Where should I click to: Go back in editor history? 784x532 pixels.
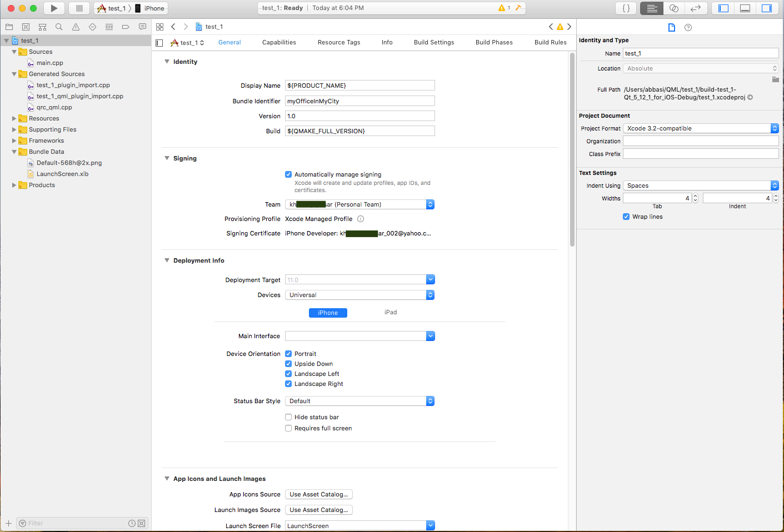pyautogui.click(x=173, y=27)
